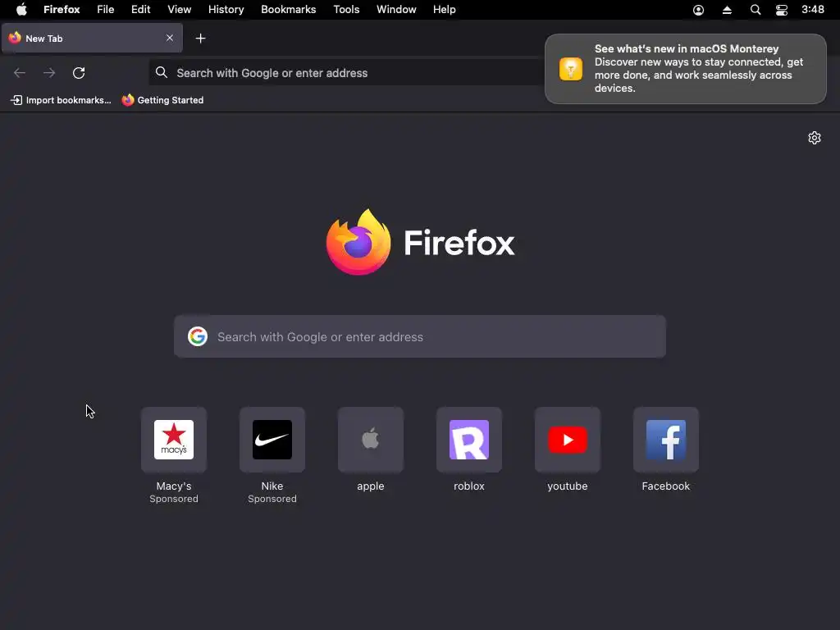The image size is (840, 630).
Task: Open the Nike sponsored shortcut tile
Action: (x=272, y=440)
